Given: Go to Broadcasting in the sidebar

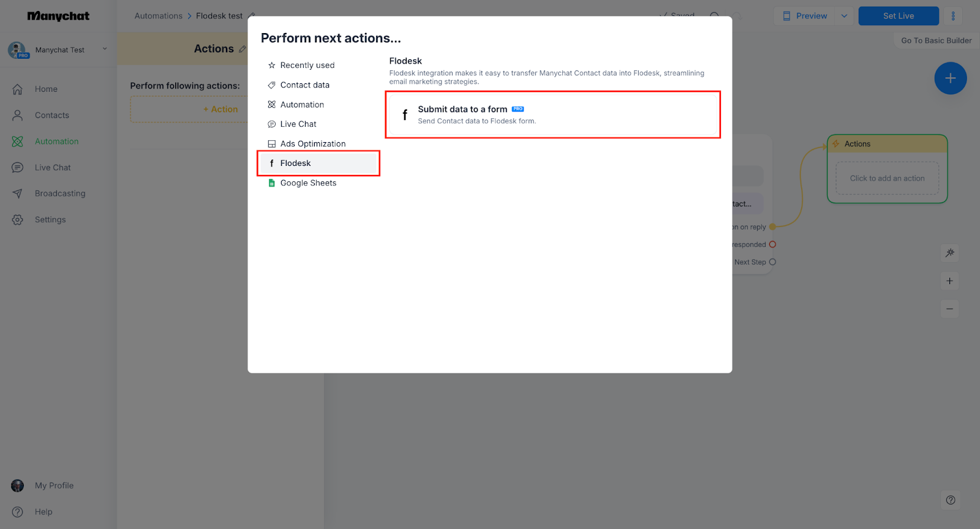Looking at the screenshot, I should [60, 193].
